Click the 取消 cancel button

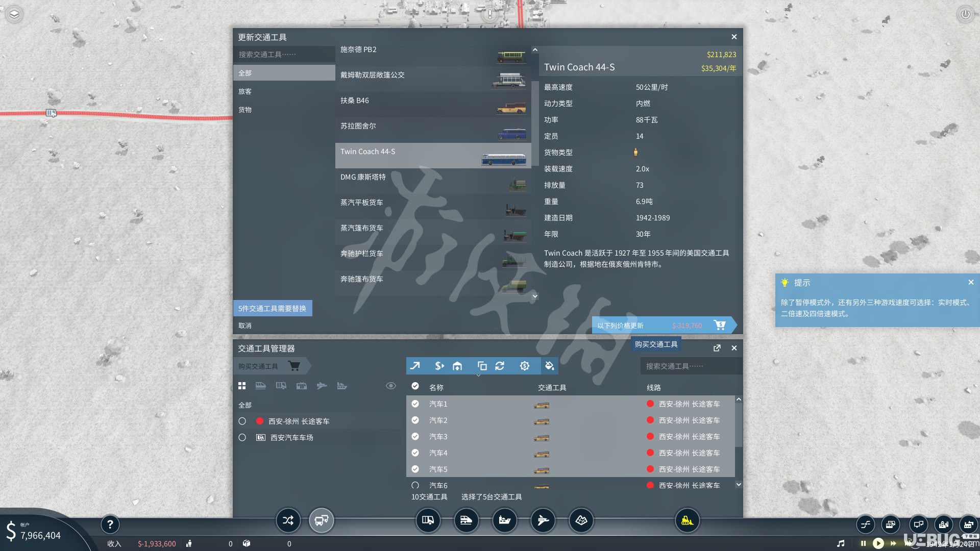click(245, 325)
